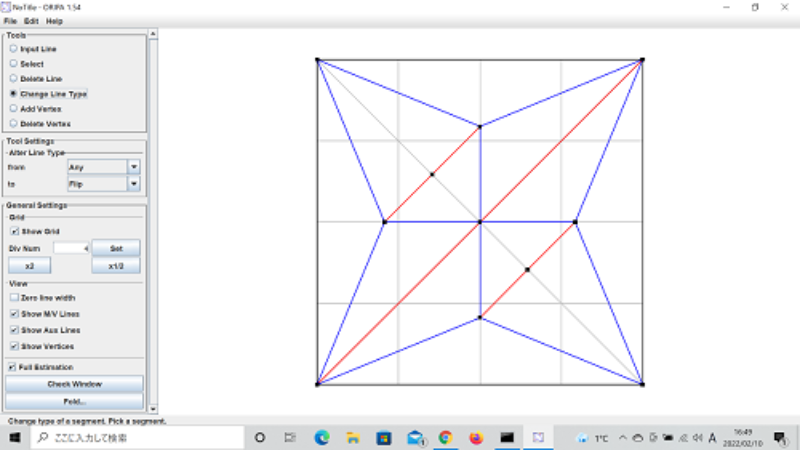This screenshot has width=800, height=450.
Task: Open the notification center icon
Action: coord(778,438)
